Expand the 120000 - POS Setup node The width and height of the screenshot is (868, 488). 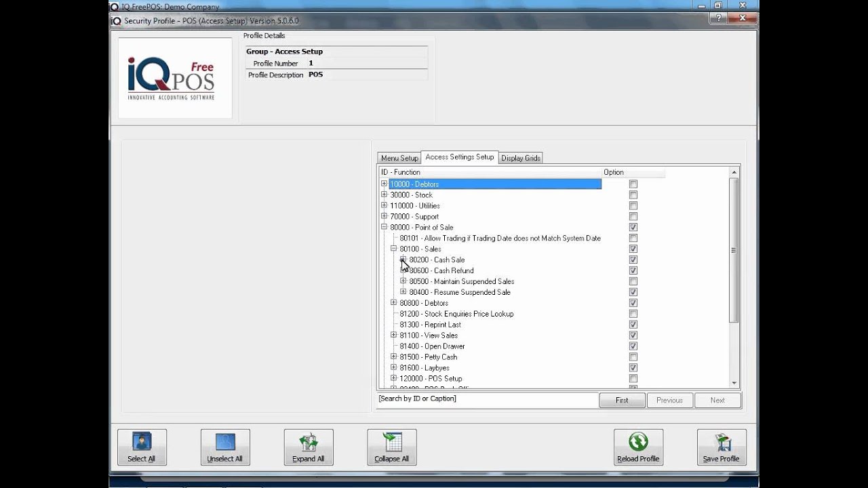[394, 378]
